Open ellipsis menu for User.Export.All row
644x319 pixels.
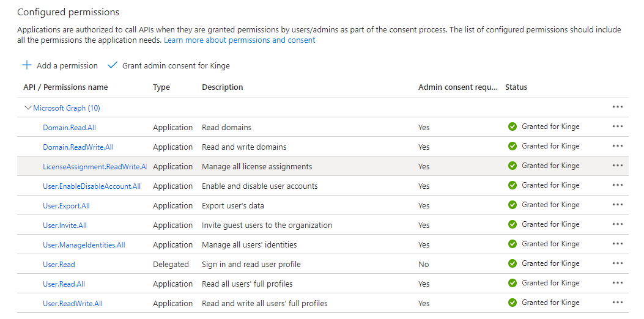coord(617,205)
